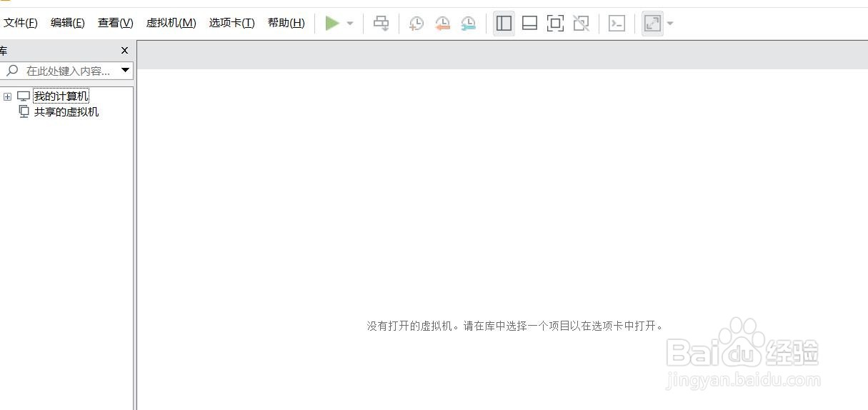Open the snapshot manager icon
The image size is (868, 410).
click(469, 24)
